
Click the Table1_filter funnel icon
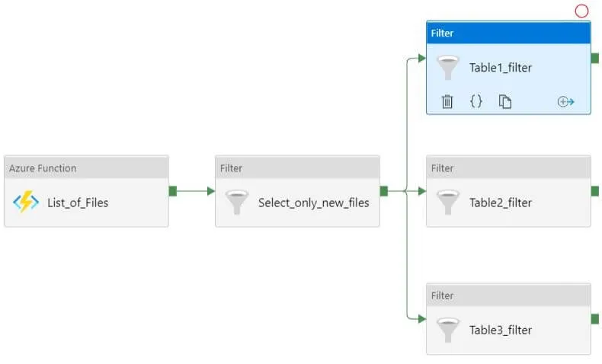448,68
